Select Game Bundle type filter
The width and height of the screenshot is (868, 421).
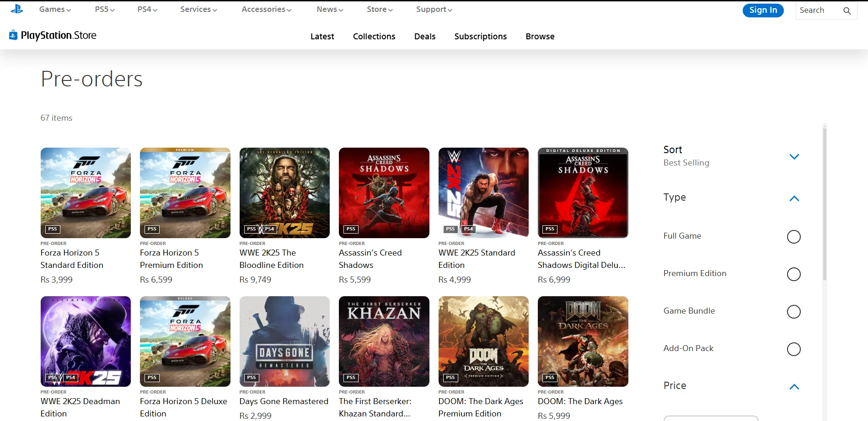(x=793, y=312)
